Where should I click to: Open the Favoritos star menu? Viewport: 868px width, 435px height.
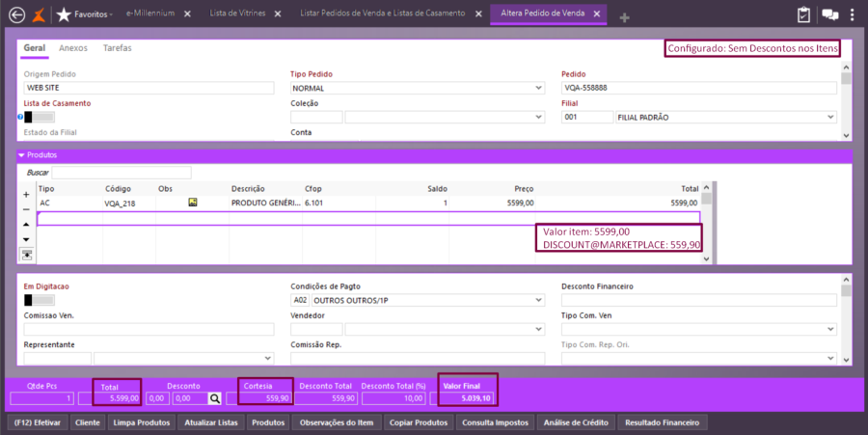[85, 14]
